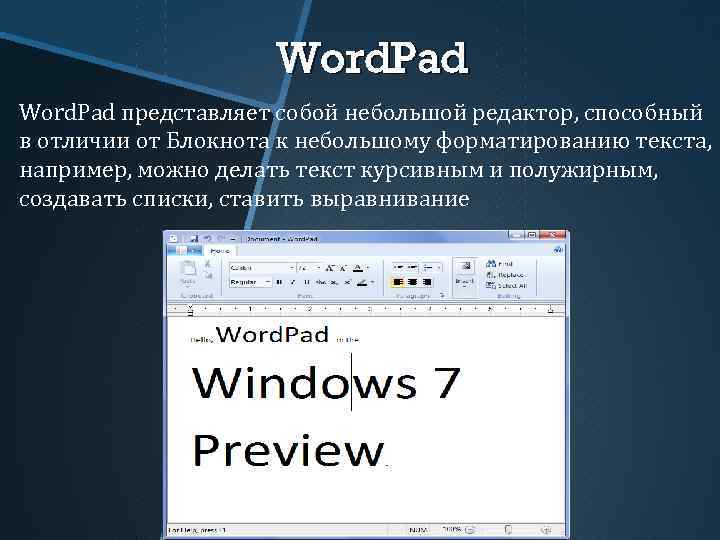
Task: Click the Replace button
Action: [x=506, y=275]
